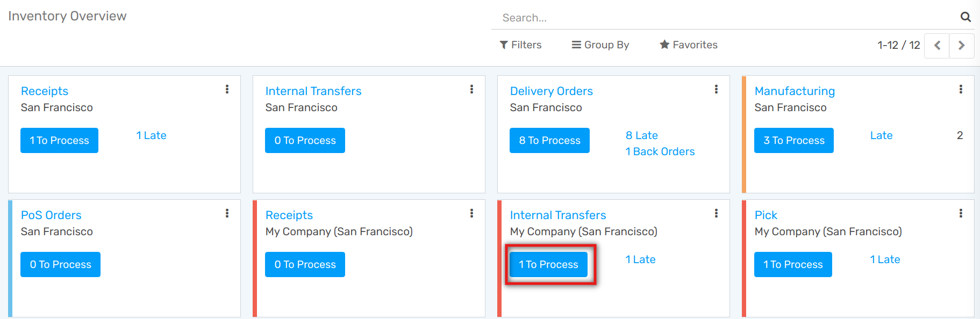Open the Group By dropdown
This screenshot has height=319, width=980.
click(x=600, y=45)
